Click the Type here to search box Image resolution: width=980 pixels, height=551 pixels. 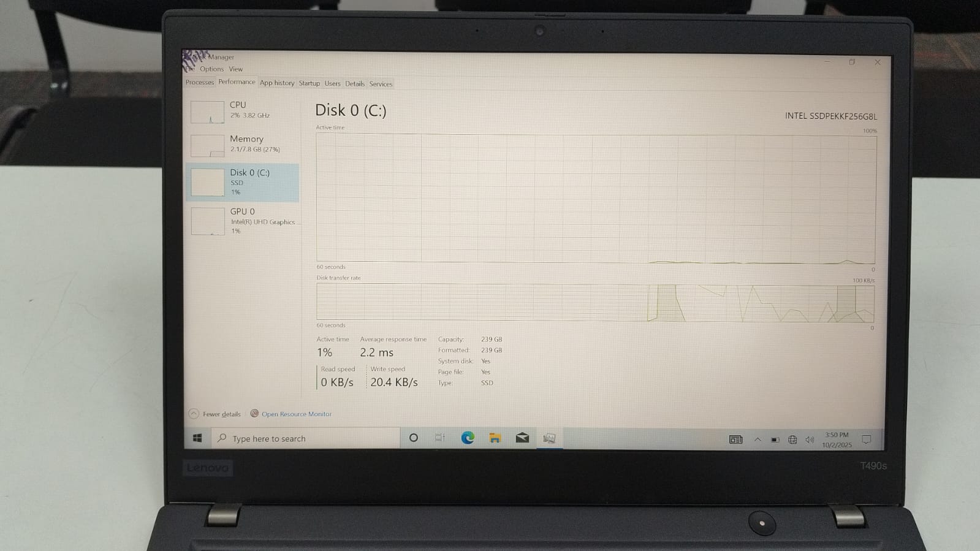306,438
